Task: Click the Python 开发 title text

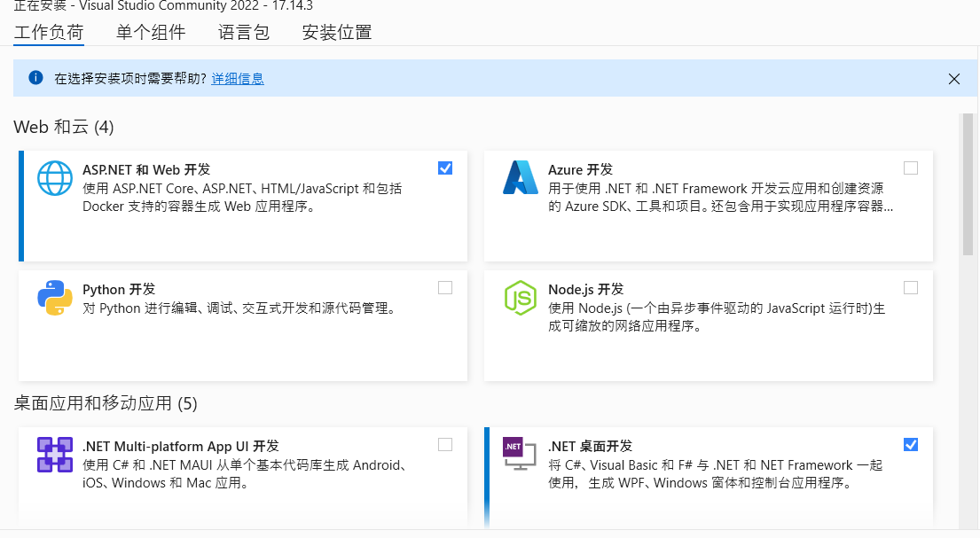Action: point(119,289)
